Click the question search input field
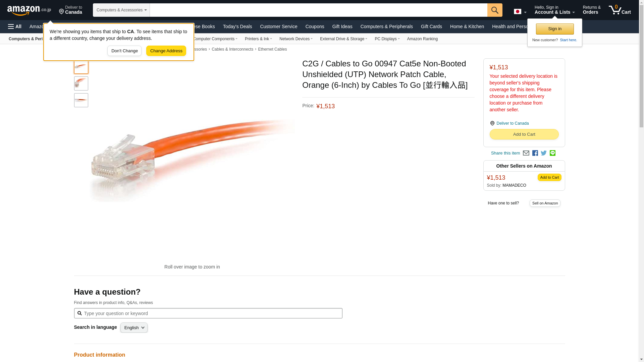 pyautogui.click(x=208, y=313)
